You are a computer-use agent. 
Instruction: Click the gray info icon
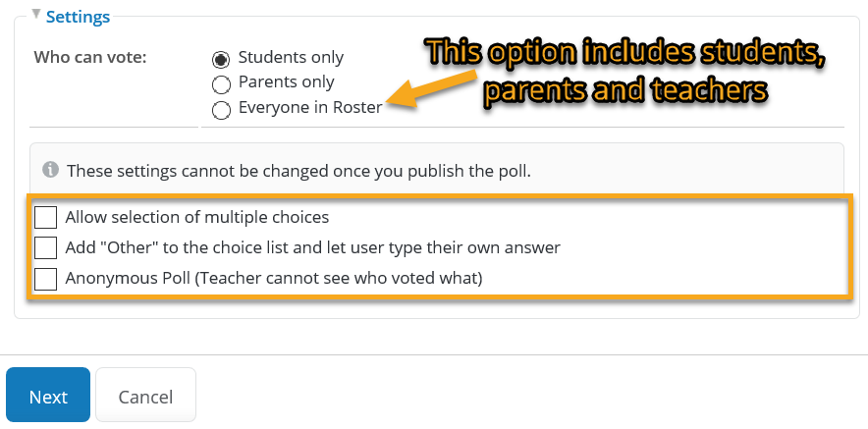[x=50, y=169]
